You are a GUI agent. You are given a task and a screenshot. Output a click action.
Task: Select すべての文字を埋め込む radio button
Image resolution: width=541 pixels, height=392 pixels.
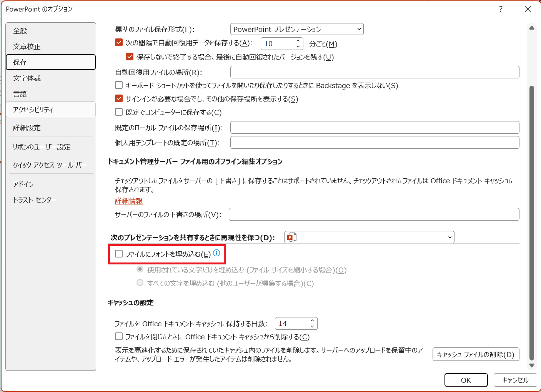coord(140,283)
